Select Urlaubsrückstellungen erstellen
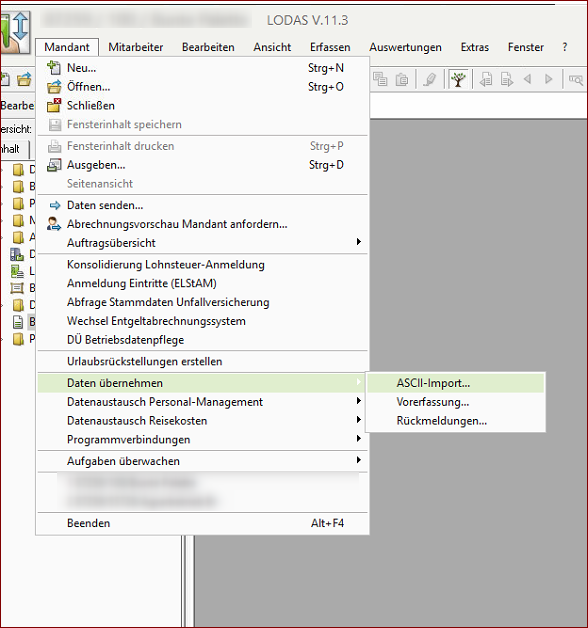 203,362
